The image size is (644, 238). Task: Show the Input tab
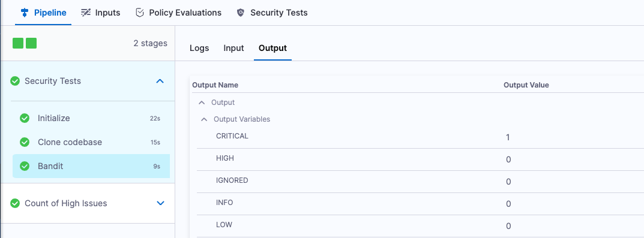click(233, 48)
